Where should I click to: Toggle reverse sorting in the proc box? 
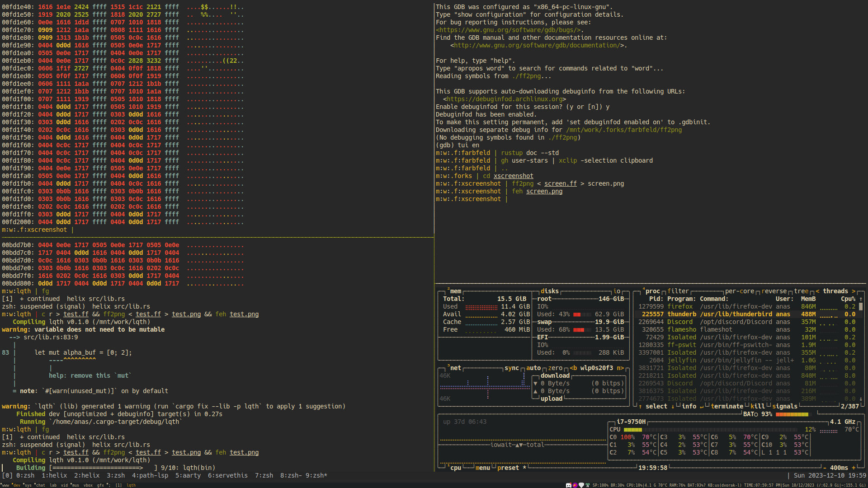[774, 291]
